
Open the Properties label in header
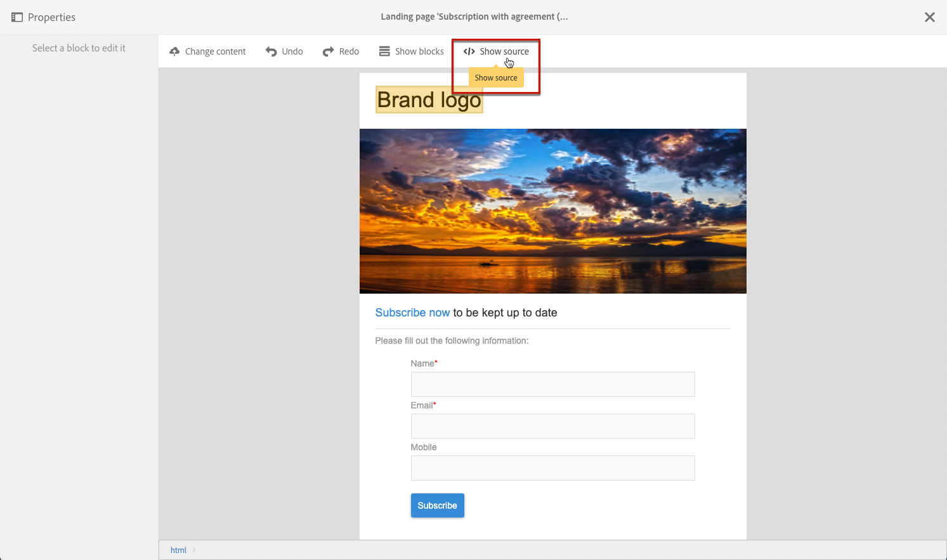tap(51, 17)
